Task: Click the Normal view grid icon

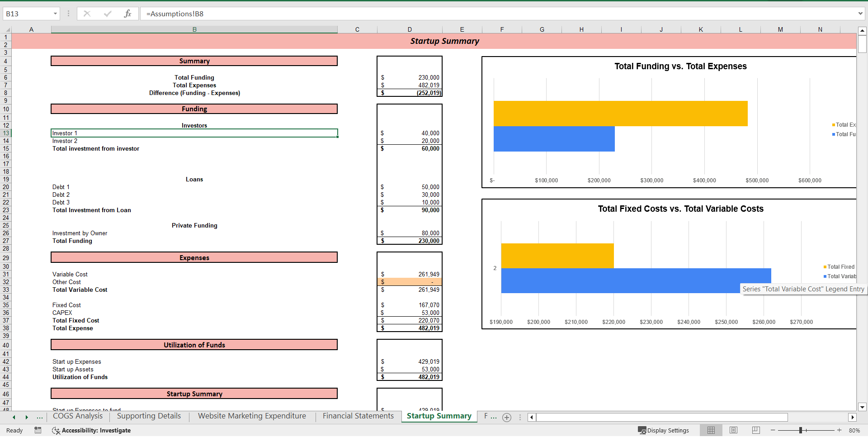Action: pyautogui.click(x=711, y=430)
